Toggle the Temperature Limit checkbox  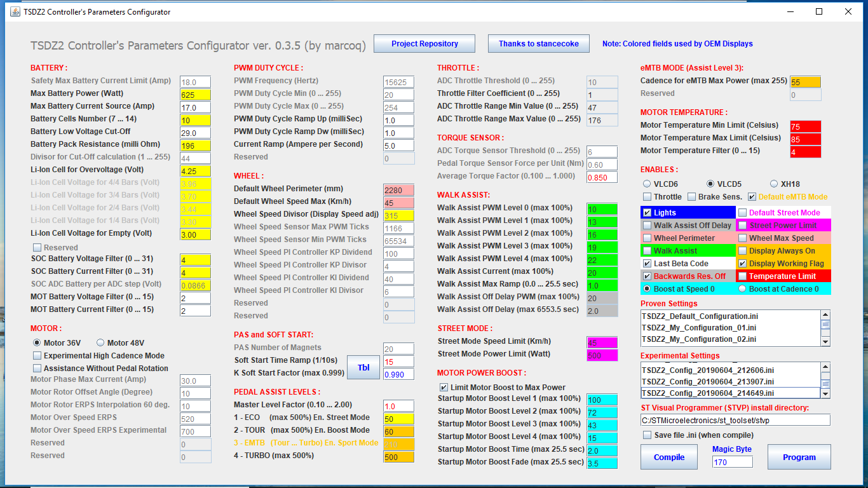pyautogui.click(x=742, y=276)
